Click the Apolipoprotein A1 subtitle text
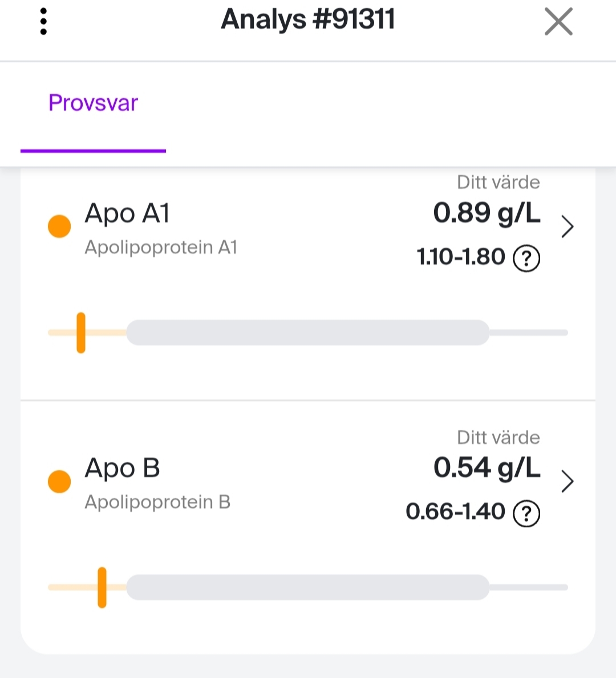Image resolution: width=616 pixels, height=678 pixels. tap(161, 247)
